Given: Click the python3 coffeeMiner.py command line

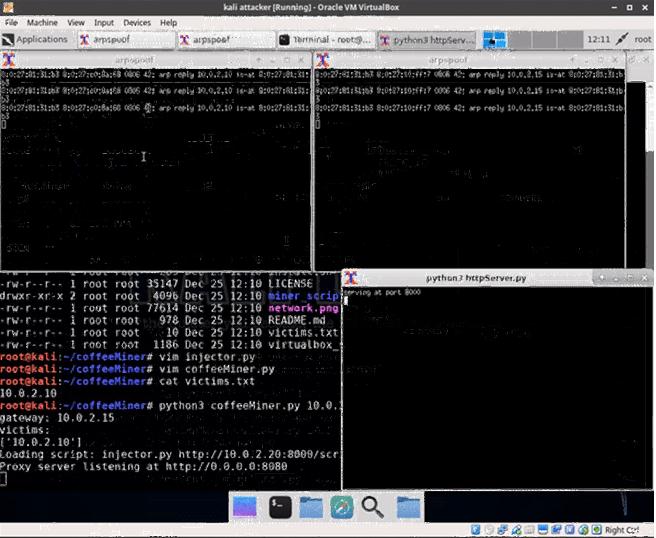Looking at the screenshot, I should [x=170, y=405].
